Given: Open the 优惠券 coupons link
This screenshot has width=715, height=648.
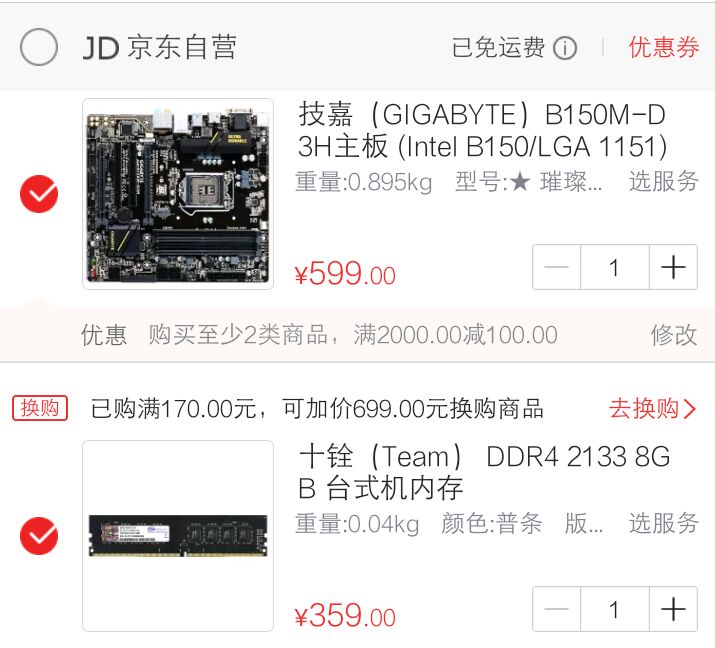Looking at the screenshot, I should pyautogui.click(x=664, y=47).
